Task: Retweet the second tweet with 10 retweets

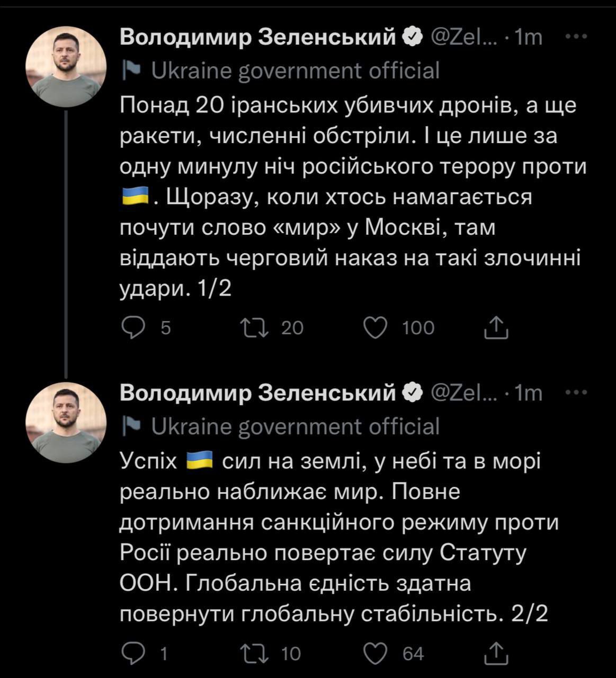Action: pos(255,653)
